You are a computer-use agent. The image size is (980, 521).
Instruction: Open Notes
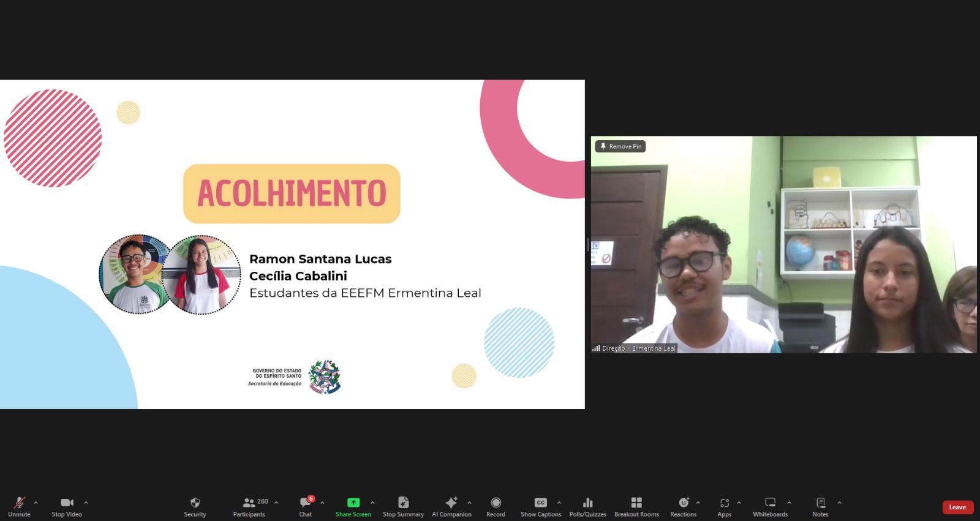point(820,507)
